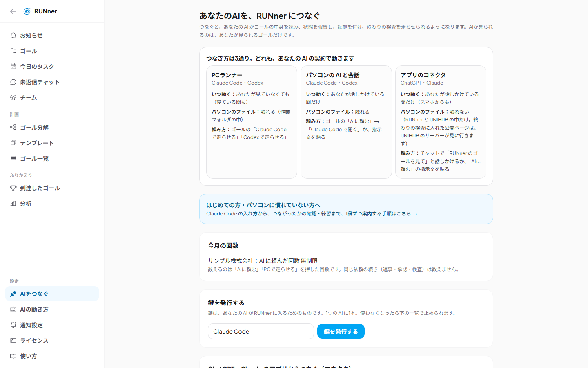Viewport: 588px width, 368px height.
Task: Click the bell icon next to 通知設定
Action: [x=13, y=325]
